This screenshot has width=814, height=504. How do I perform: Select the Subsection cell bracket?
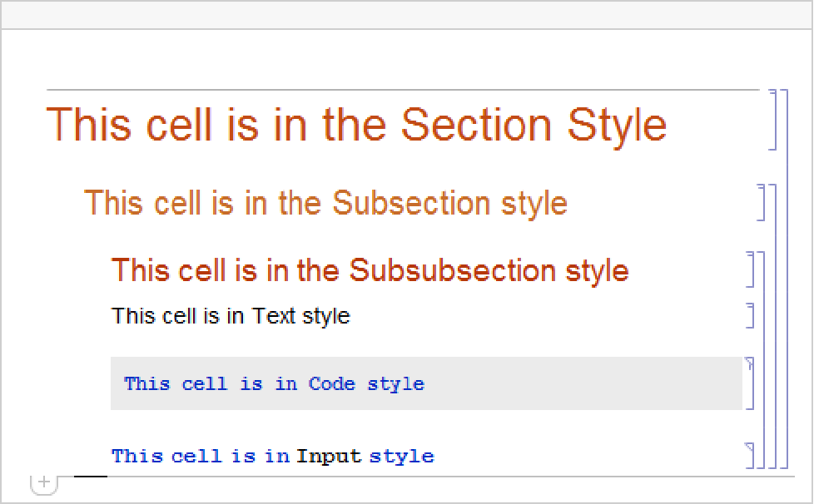(762, 203)
